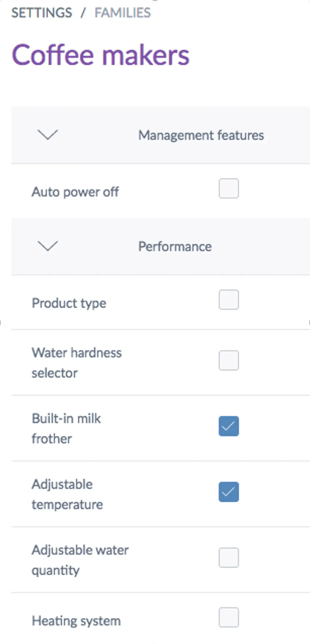Select the Management features group header label

click(201, 135)
